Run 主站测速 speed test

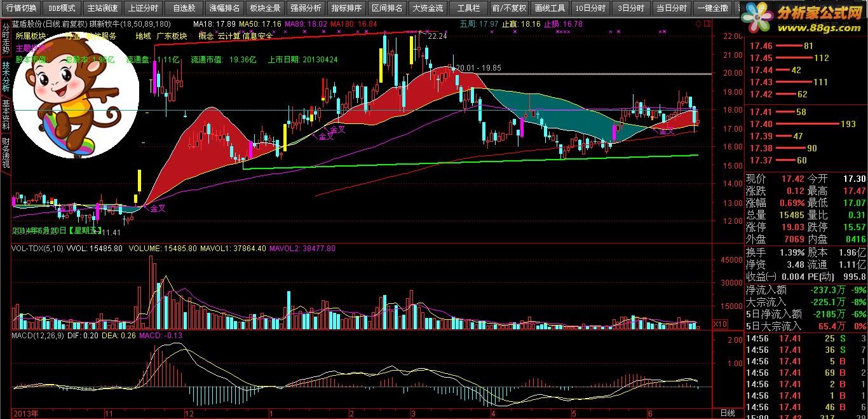[102, 8]
